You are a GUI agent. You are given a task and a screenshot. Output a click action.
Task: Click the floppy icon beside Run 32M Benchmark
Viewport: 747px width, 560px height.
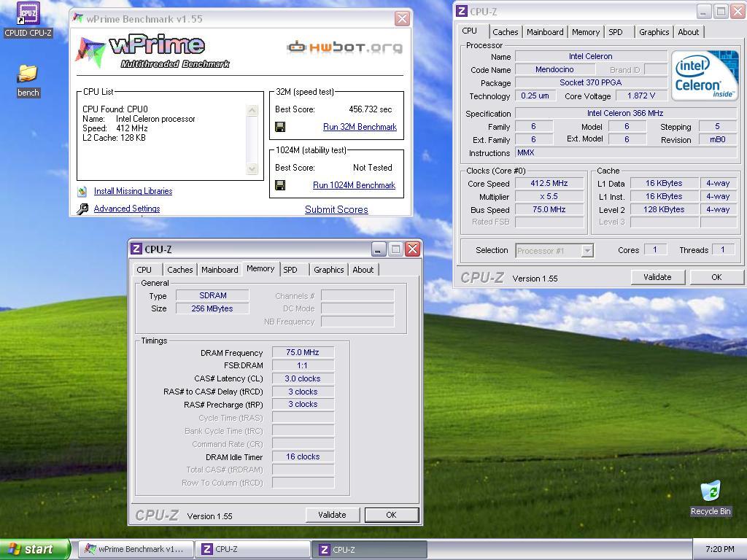point(281,127)
